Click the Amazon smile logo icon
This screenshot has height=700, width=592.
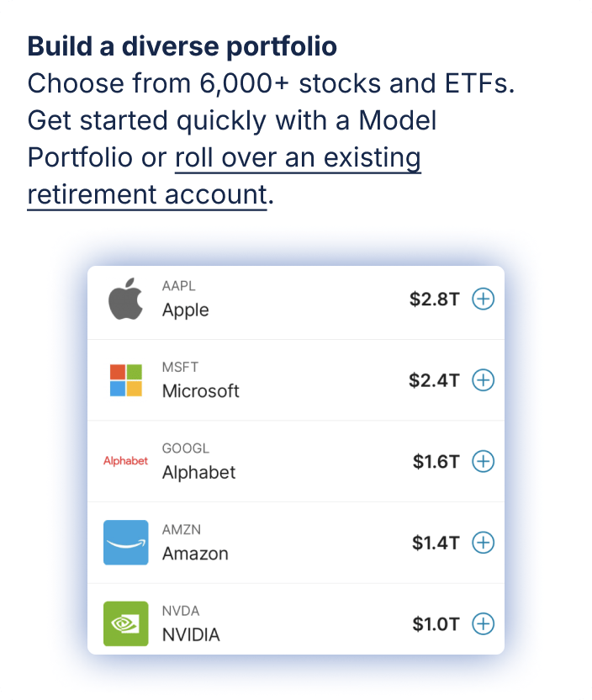tap(125, 543)
